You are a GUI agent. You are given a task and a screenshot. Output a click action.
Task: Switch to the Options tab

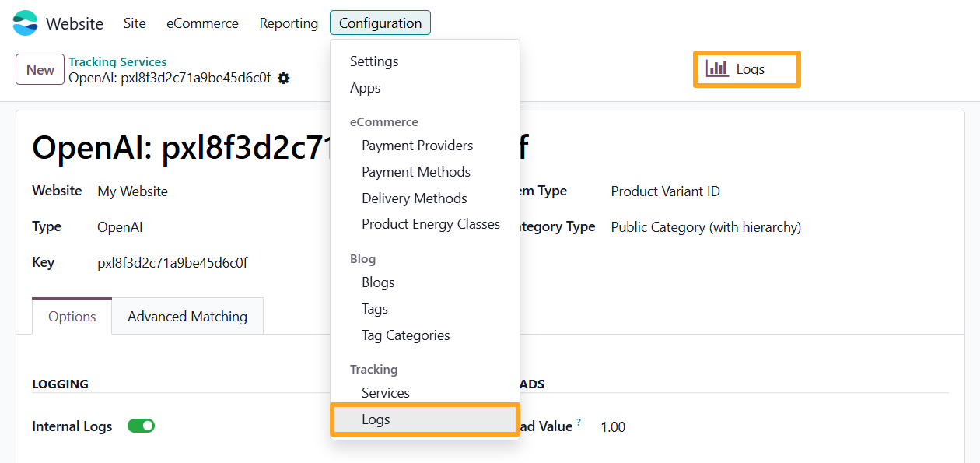pyautogui.click(x=72, y=317)
